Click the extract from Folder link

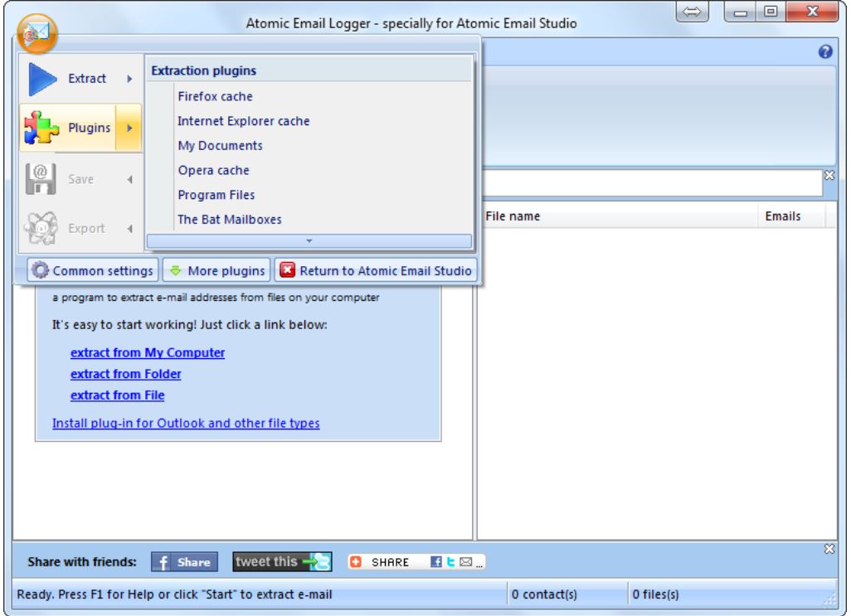(x=126, y=374)
